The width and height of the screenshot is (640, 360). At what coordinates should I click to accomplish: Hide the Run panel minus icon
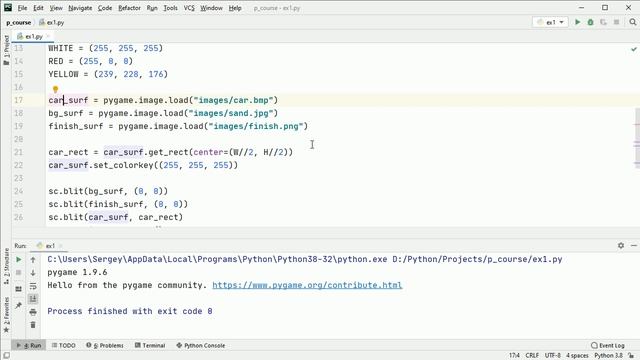pos(634,245)
